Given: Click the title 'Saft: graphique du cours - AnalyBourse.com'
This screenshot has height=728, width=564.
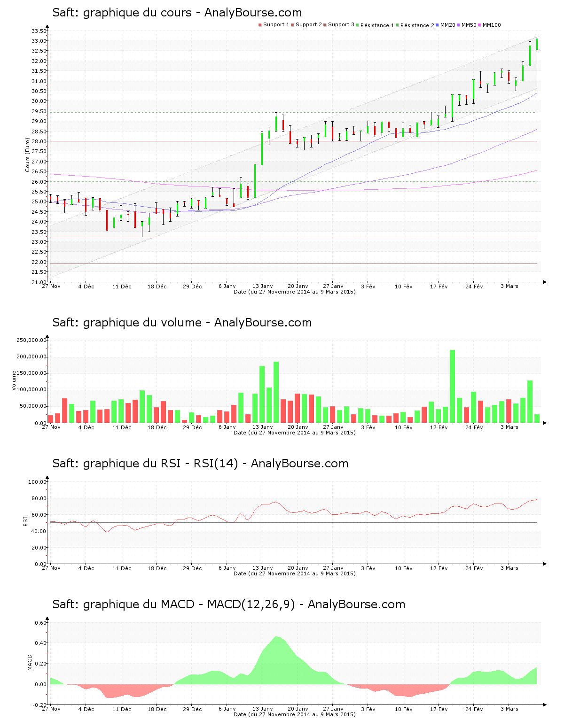Looking at the screenshot, I should 177,13.
